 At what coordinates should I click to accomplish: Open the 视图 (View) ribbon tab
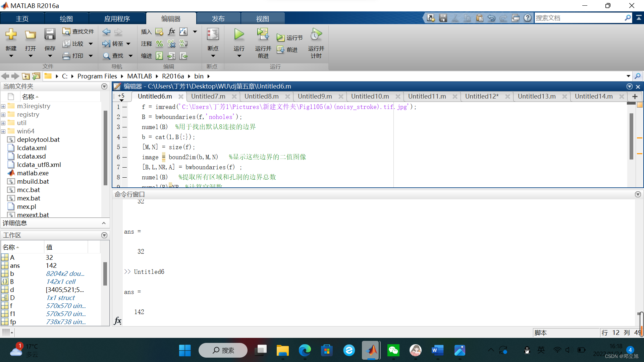point(263,19)
